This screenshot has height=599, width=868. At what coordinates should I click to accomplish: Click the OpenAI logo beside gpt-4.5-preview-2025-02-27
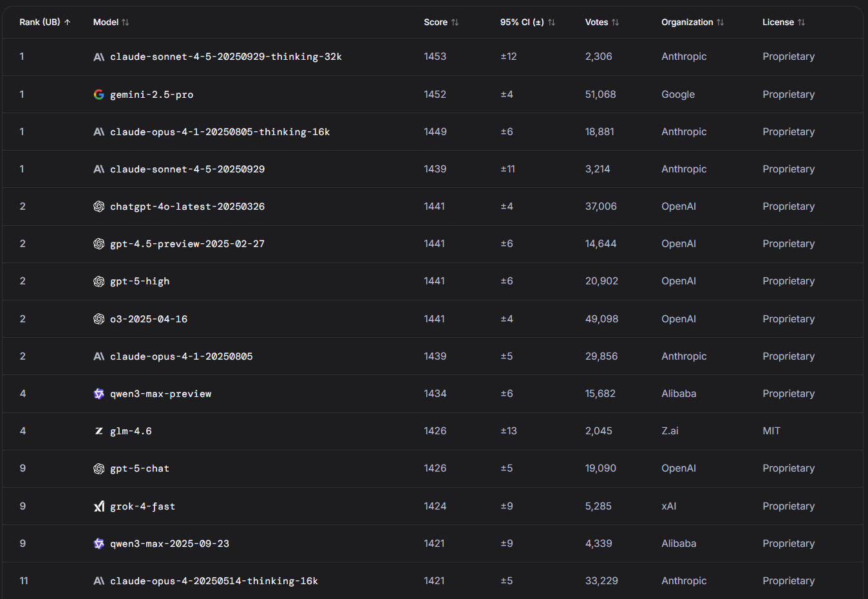coord(99,244)
